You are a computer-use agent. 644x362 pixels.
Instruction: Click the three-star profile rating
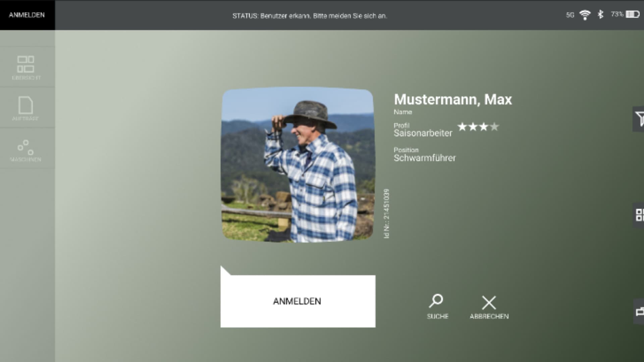point(478,127)
